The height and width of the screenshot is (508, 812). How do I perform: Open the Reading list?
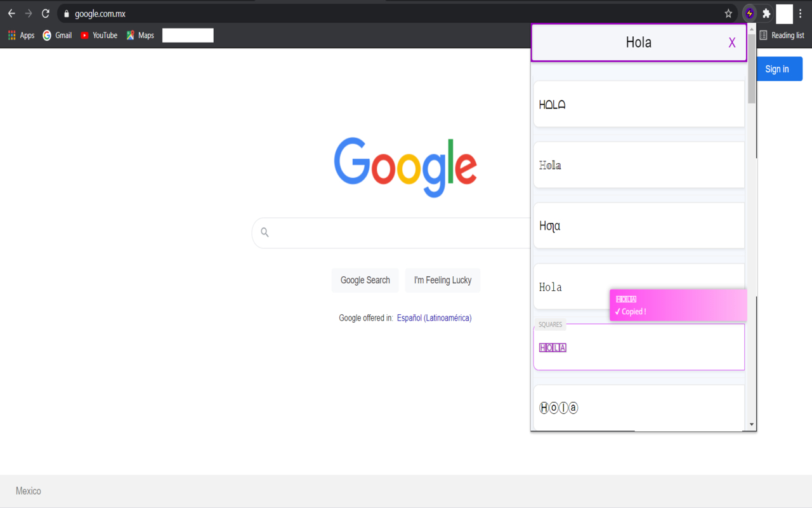[782, 36]
